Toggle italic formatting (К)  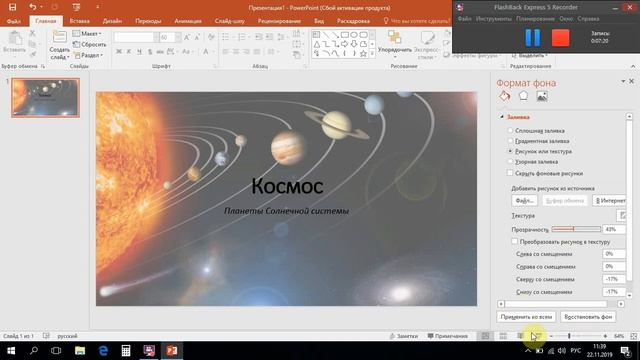coord(129,51)
